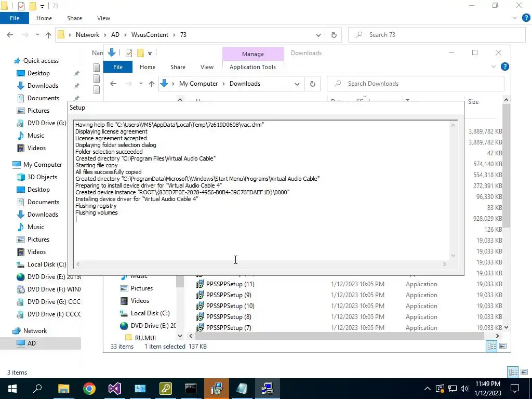Go up one level in Downloads window
The width and height of the screenshot is (532, 399).
pyautogui.click(x=152, y=84)
